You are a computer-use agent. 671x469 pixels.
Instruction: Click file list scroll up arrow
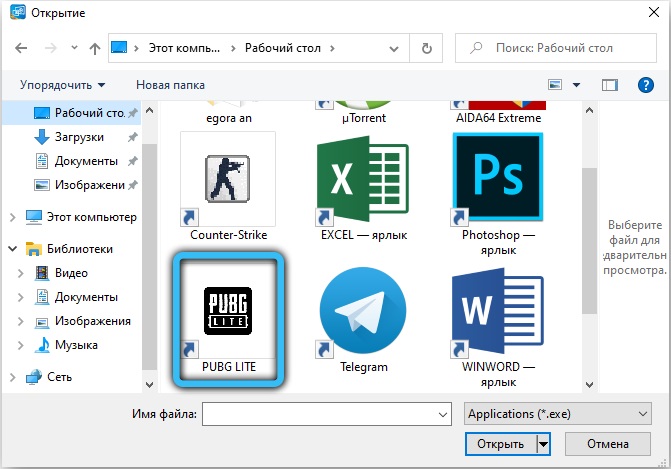pos(589,110)
